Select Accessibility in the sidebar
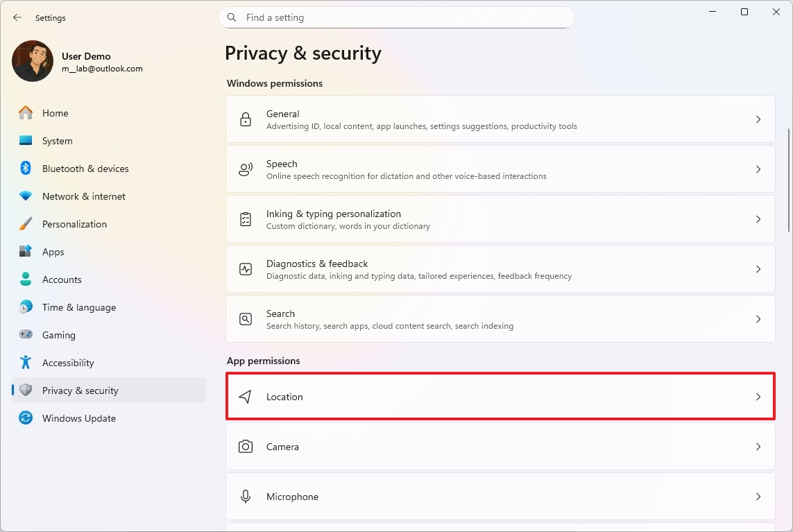The height and width of the screenshot is (532, 793). 68,363
